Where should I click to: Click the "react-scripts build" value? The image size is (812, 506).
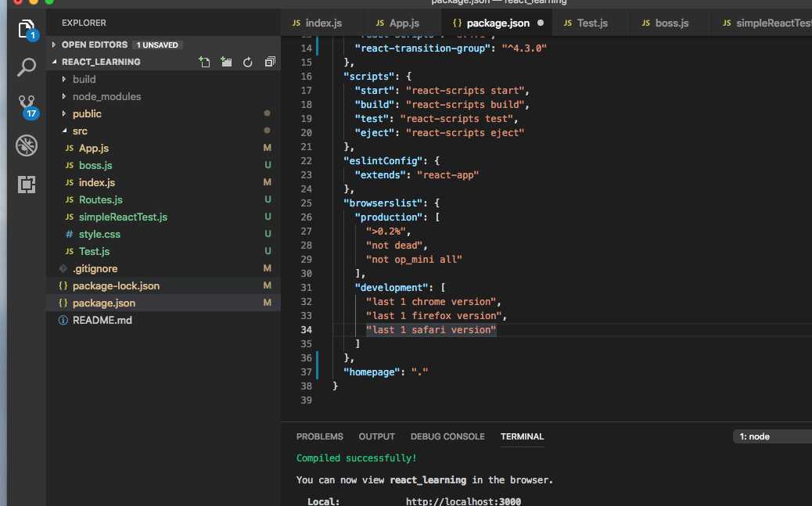(x=465, y=105)
